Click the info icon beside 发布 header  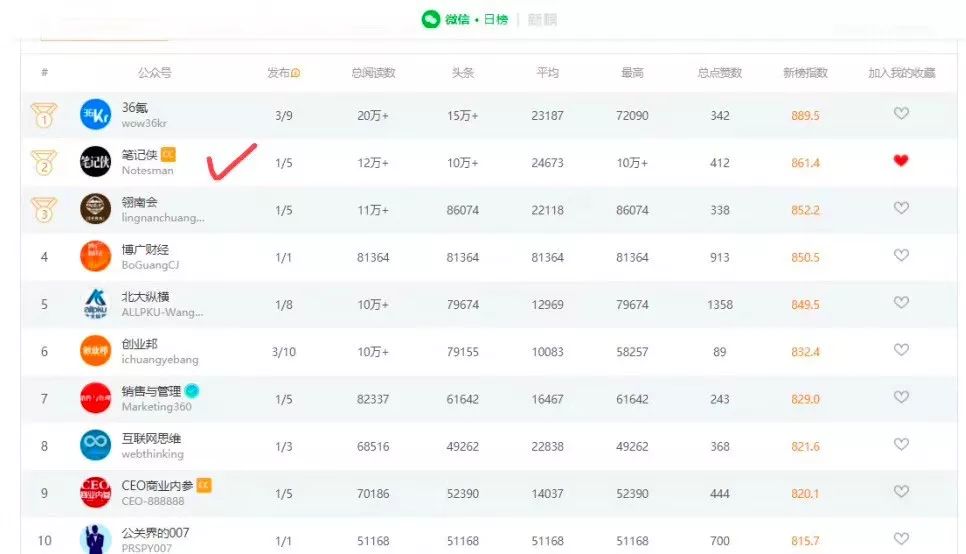point(296,73)
